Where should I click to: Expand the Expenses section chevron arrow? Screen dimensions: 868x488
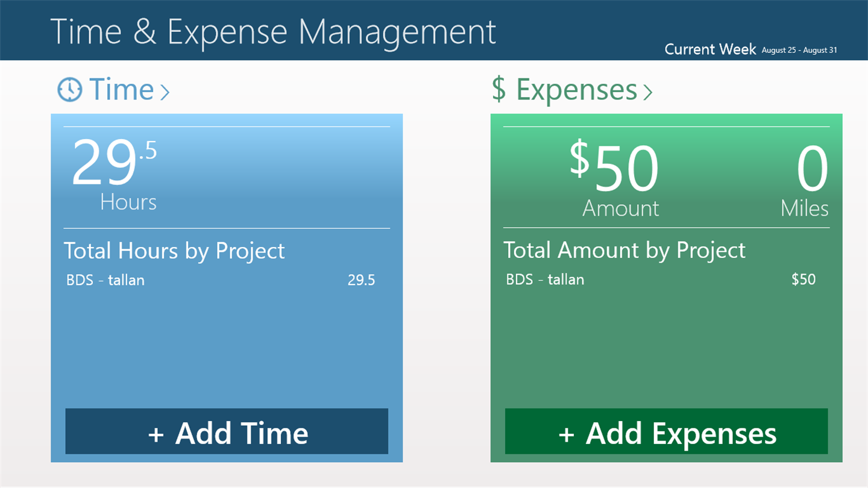pos(647,92)
